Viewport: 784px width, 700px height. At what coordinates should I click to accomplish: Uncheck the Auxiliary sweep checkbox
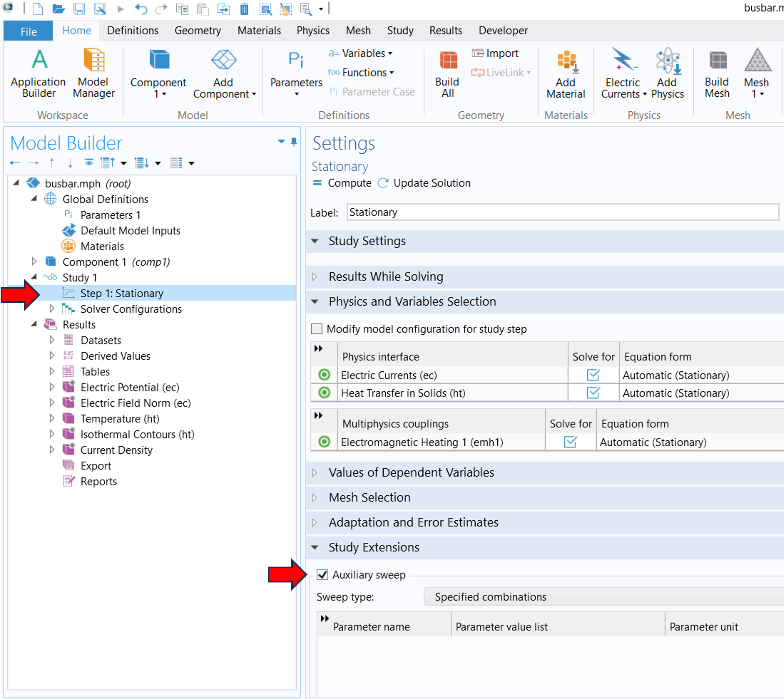(x=322, y=575)
